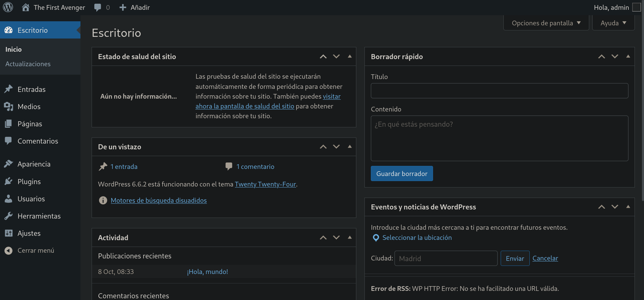The height and width of the screenshot is (300, 644).
Task: Click the bubble icon beside 1 comentario
Action: pos(229,167)
